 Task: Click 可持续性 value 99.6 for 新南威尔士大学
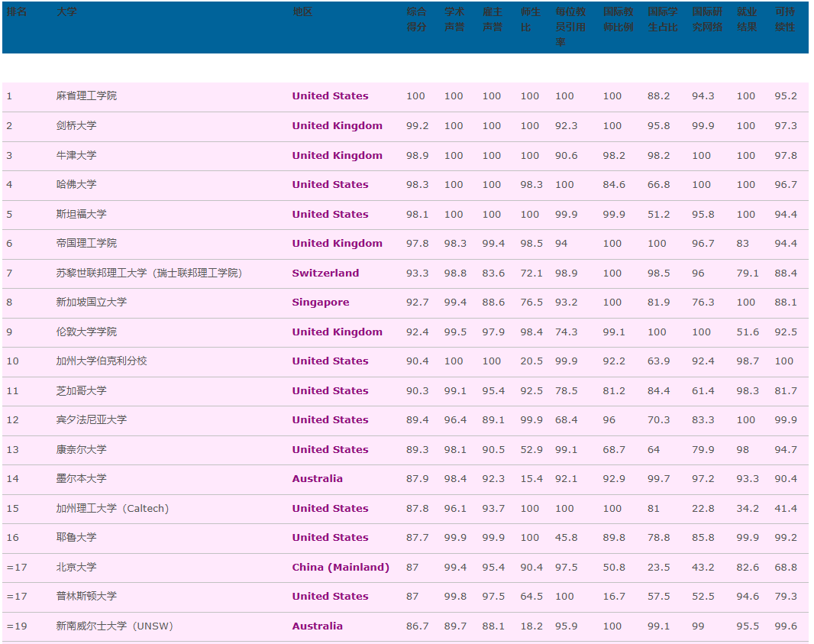pyautogui.click(x=786, y=626)
